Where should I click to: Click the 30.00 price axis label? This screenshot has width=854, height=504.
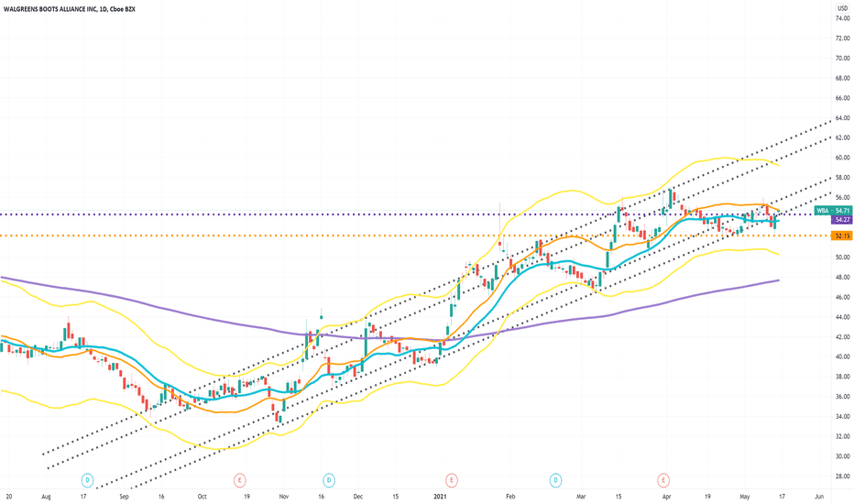(x=843, y=456)
